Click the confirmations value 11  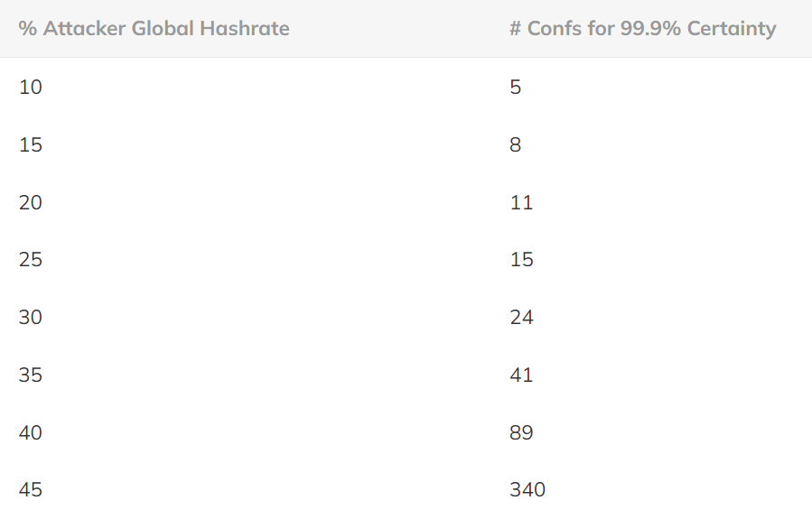pyautogui.click(x=521, y=202)
